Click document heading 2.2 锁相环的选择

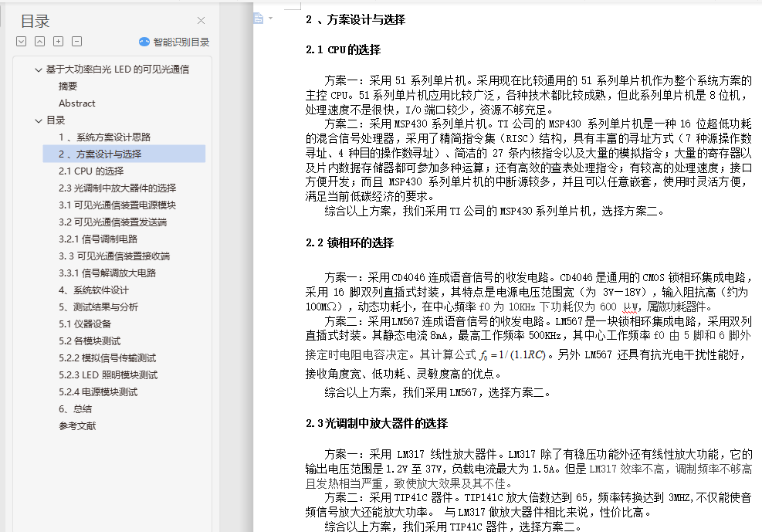[x=350, y=242]
